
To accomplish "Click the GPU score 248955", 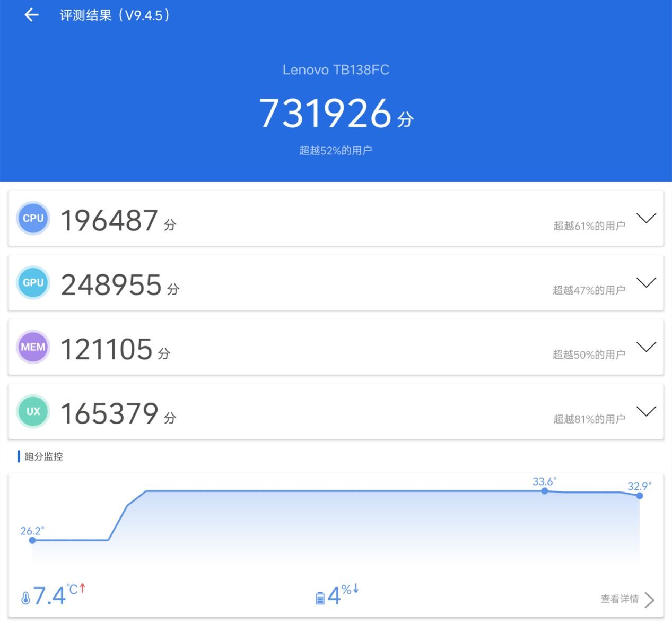I will coord(111,285).
